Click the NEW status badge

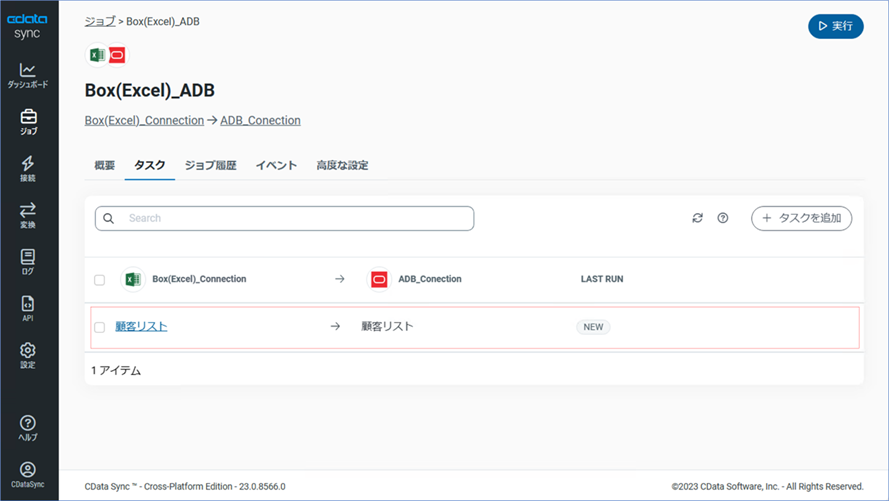[593, 327]
